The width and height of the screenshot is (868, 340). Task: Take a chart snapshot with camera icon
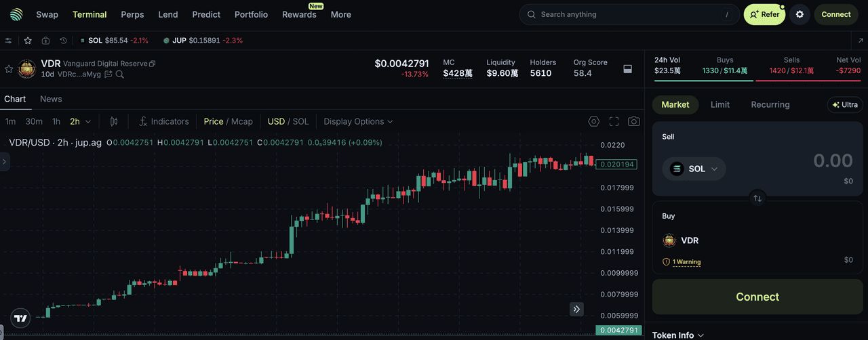point(633,121)
